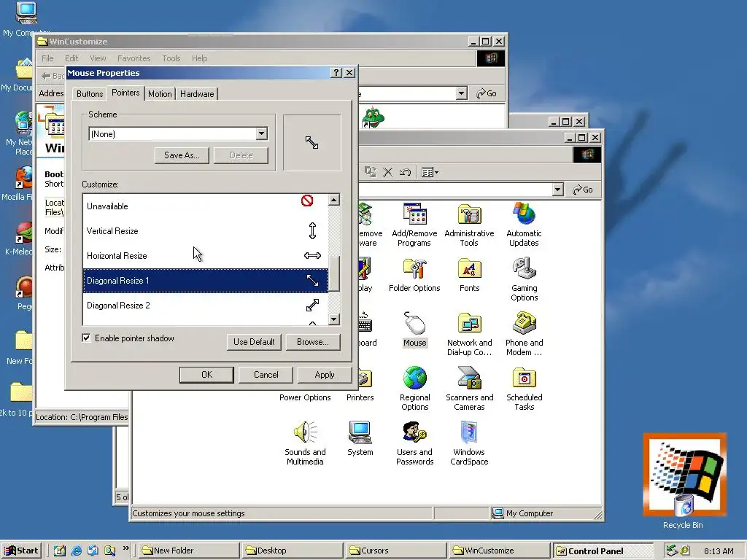The image size is (747, 560).
Task: Click the Undo toolbar icon in Control Panel
Action: pyautogui.click(x=405, y=172)
